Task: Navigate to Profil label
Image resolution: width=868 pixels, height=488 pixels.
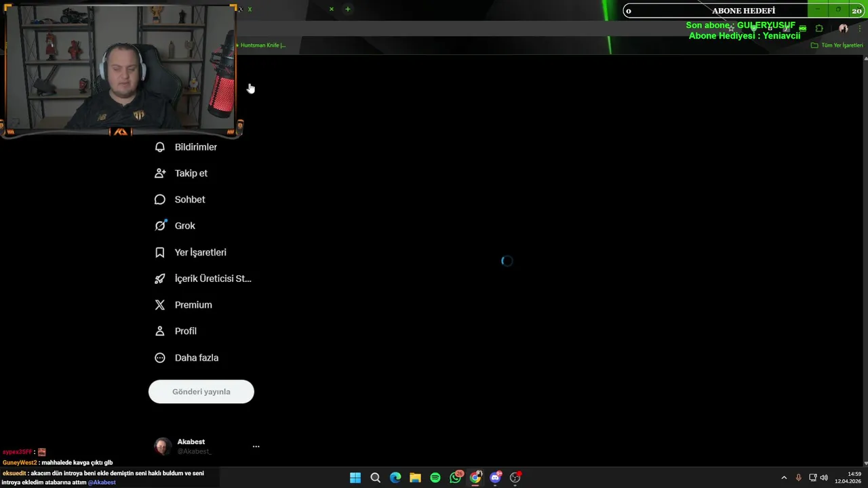Action: click(186, 331)
